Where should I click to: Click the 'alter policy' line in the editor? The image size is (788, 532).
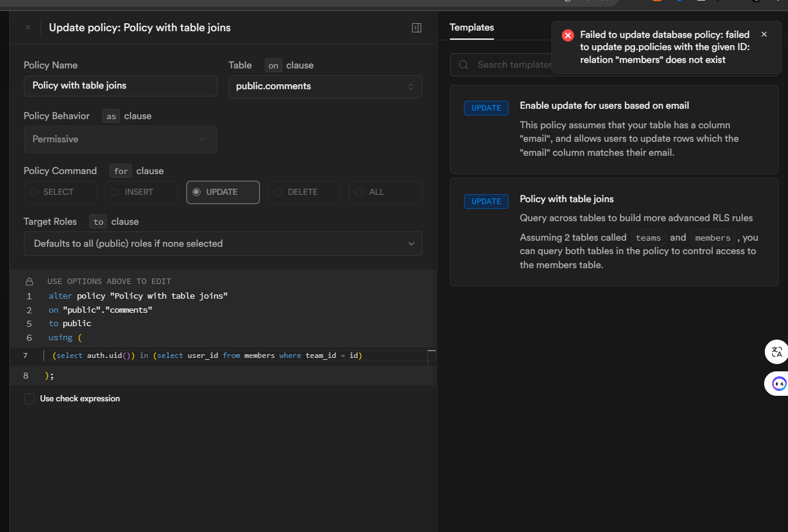pos(138,296)
